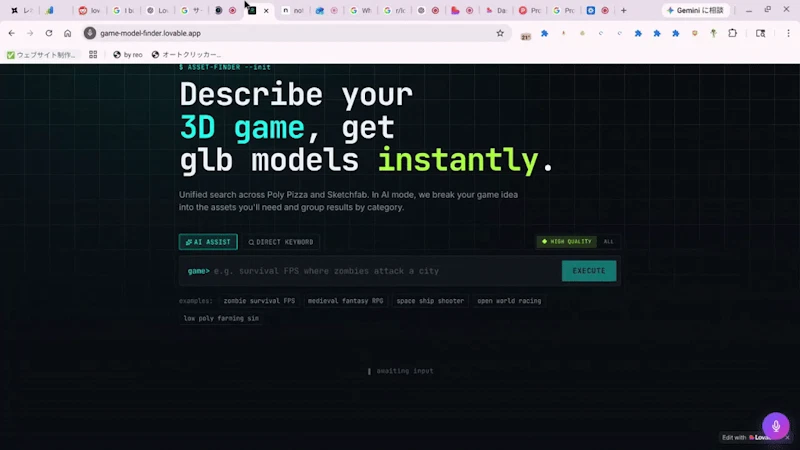Switch to the 'Lo' tab
Image resolution: width=800 pixels, height=450 pixels.
point(157,10)
